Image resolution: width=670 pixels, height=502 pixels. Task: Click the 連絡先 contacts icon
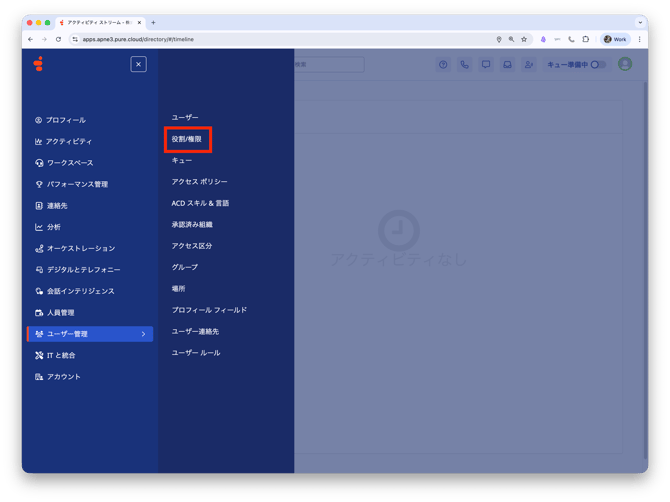39,205
